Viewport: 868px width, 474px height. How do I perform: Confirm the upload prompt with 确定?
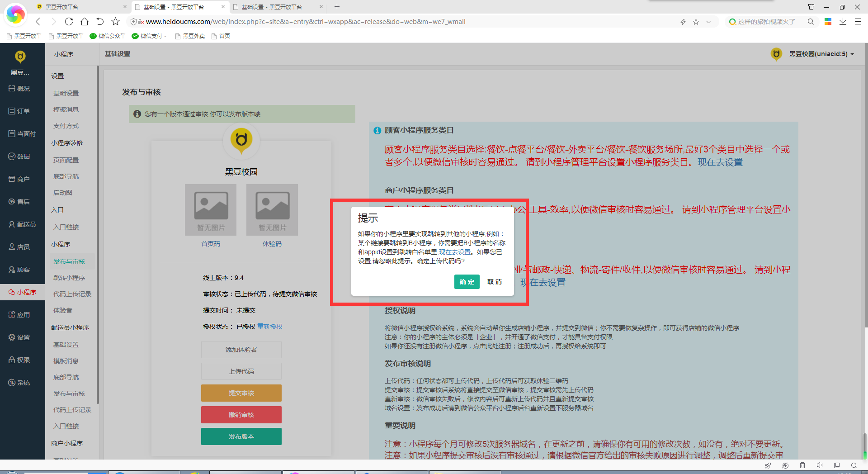pyautogui.click(x=467, y=282)
